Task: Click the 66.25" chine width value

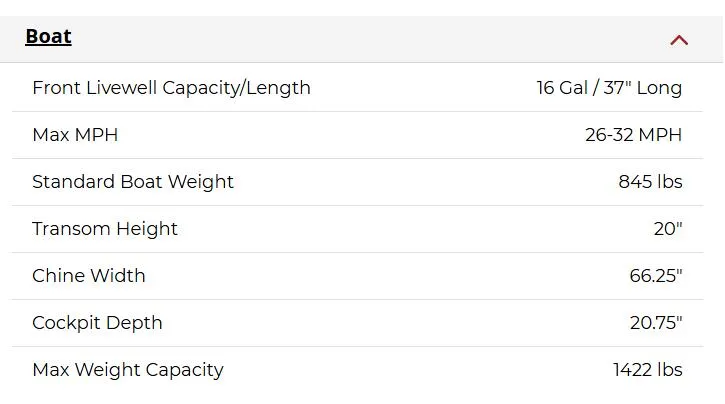Action: [656, 276]
